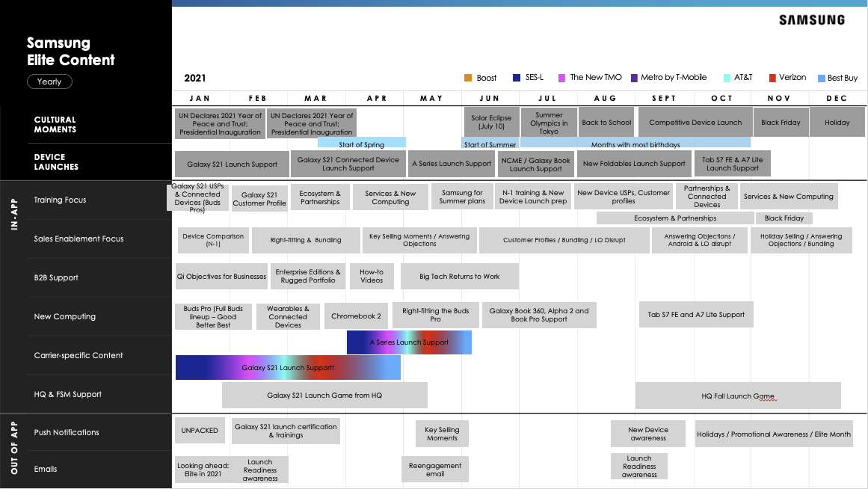The image size is (868, 489).
Task: Click Galaxy S21 Launch Game from HQ
Action: (324, 396)
